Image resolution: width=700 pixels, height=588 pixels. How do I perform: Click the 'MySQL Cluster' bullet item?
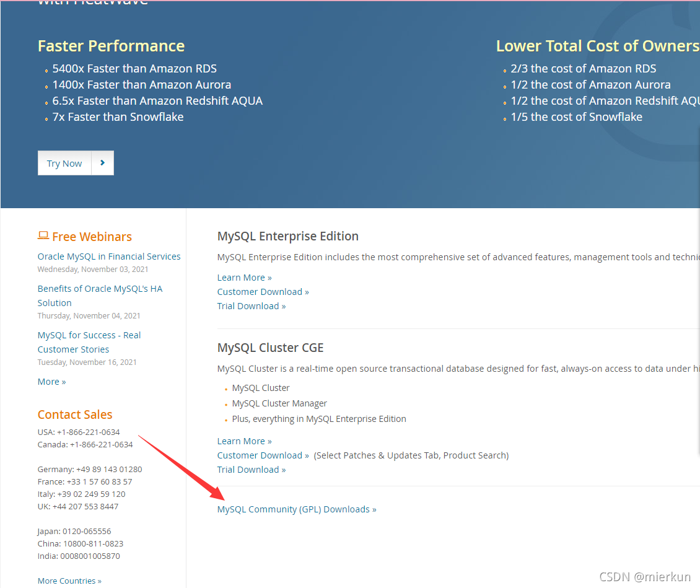261,388
